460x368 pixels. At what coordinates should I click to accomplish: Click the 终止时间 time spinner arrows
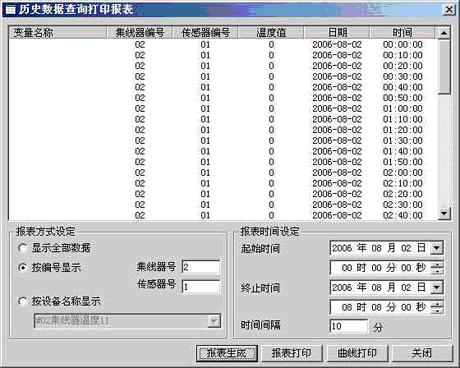pos(437,307)
